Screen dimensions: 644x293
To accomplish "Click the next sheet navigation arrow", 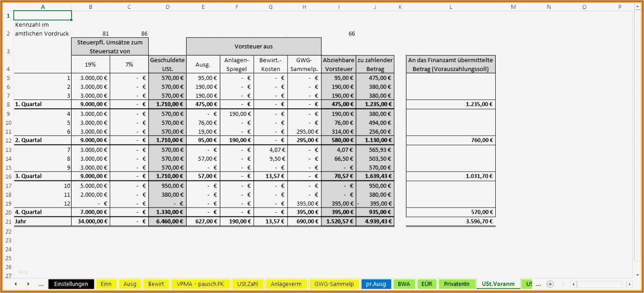I will click(28, 284).
